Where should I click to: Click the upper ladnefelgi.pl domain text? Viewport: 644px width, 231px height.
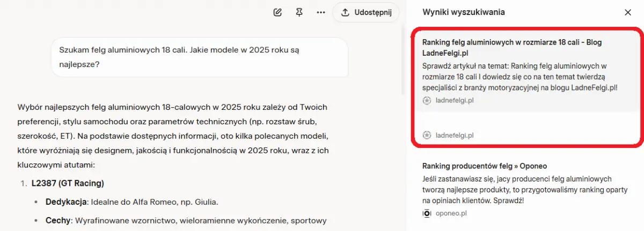pyautogui.click(x=455, y=100)
